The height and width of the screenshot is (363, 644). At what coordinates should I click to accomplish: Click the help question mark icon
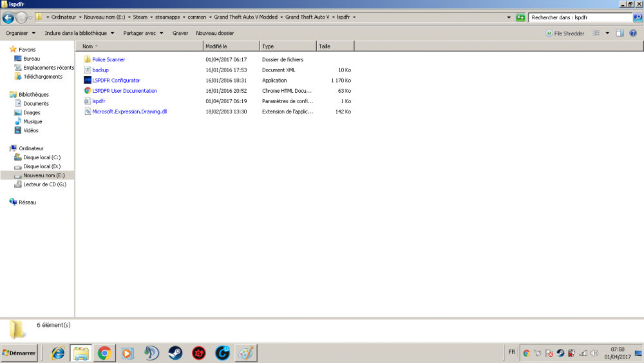[x=633, y=33]
